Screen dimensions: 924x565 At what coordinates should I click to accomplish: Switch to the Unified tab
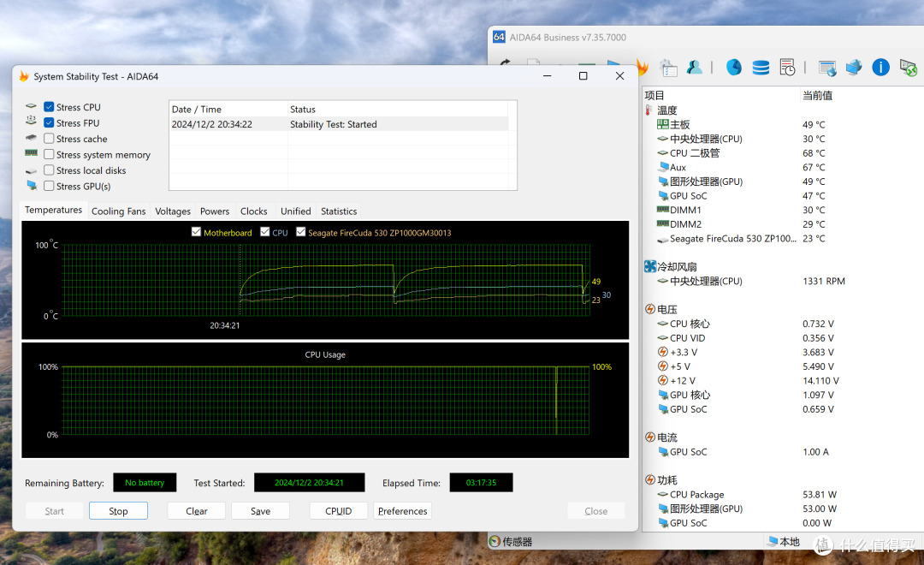click(x=296, y=211)
